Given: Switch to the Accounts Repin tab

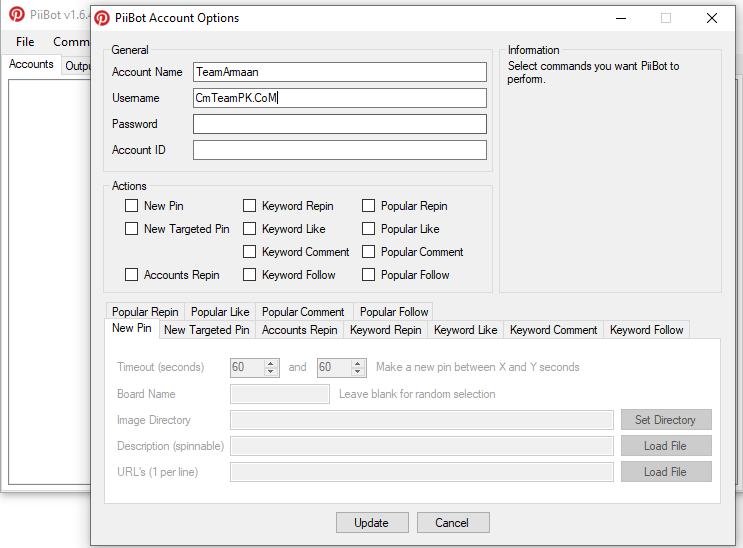Looking at the screenshot, I should click(299, 330).
